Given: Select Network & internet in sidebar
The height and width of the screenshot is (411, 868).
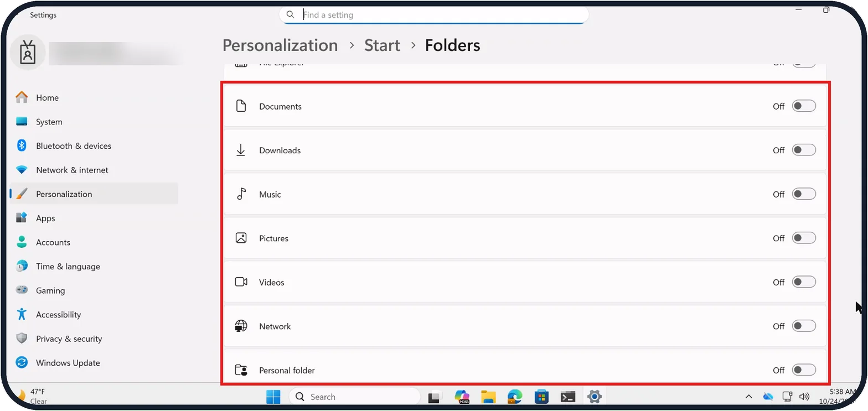Looking at the screenshot, I should pyautogui.click(x=94, y=170).
